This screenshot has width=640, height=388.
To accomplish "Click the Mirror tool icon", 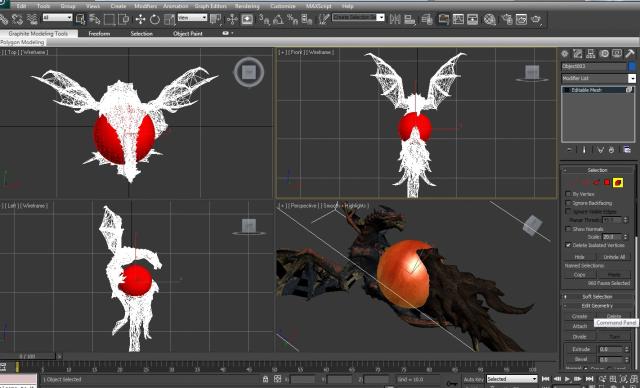I will [x=395, y=19].
